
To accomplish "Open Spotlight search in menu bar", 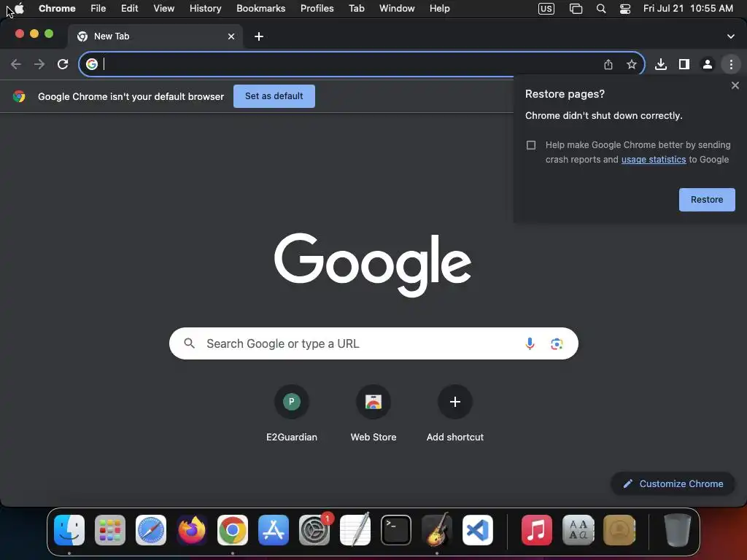I will [x=601, y=9].
